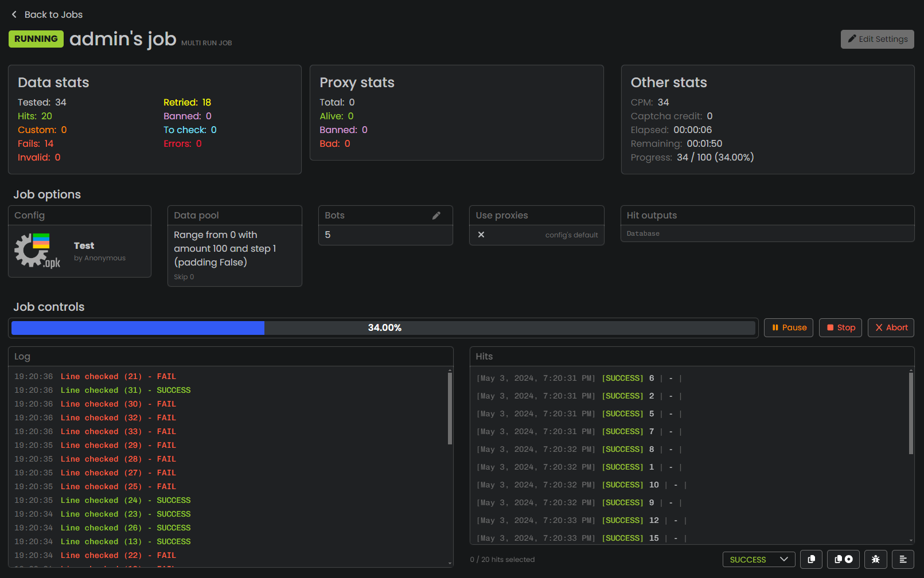Click the RUNNING status badge
The image size is (924, 578).
click(x=36, y=39)
